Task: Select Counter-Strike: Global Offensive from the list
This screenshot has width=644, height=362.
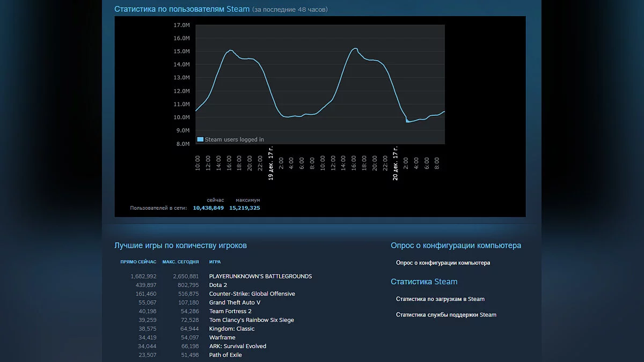Action: pos(252,294)
